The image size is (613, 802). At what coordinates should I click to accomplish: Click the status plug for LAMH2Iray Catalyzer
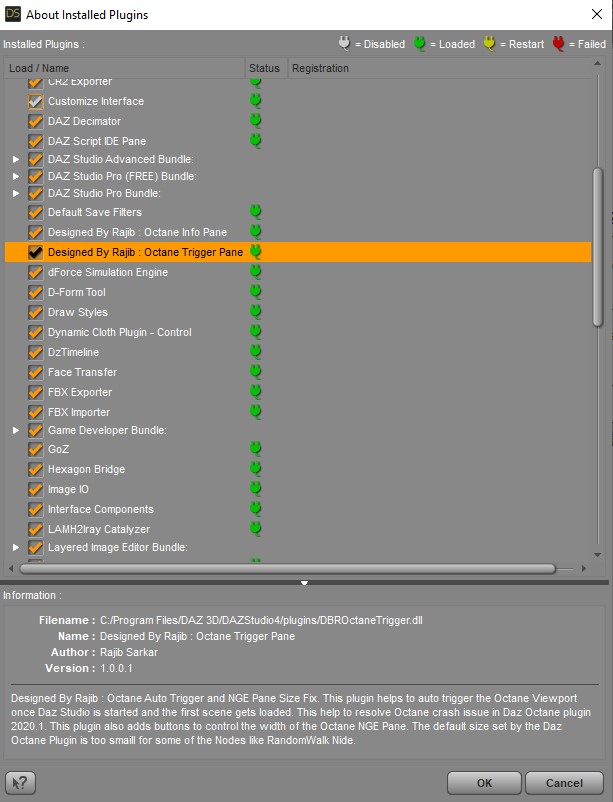[255, 528]
